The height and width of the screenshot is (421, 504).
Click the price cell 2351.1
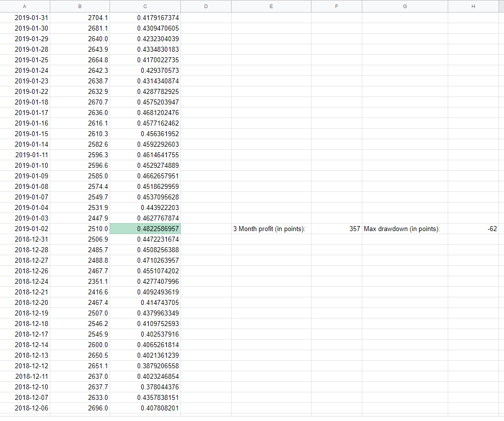pos(80,281)
